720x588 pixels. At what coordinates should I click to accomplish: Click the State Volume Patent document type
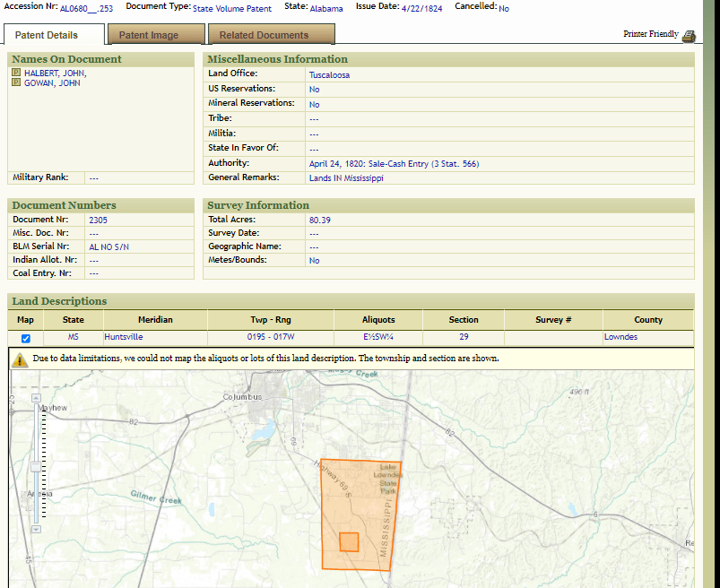coord(231,8)
